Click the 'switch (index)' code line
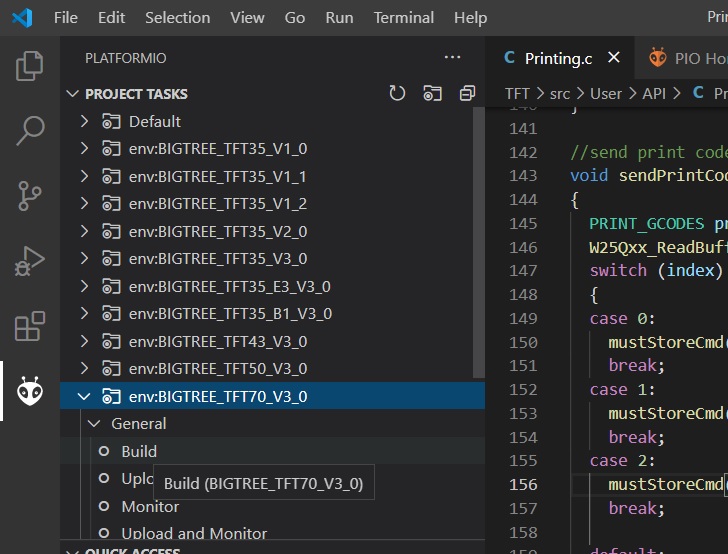The height and width of the screenshot is (554, 728). point(656,270)
